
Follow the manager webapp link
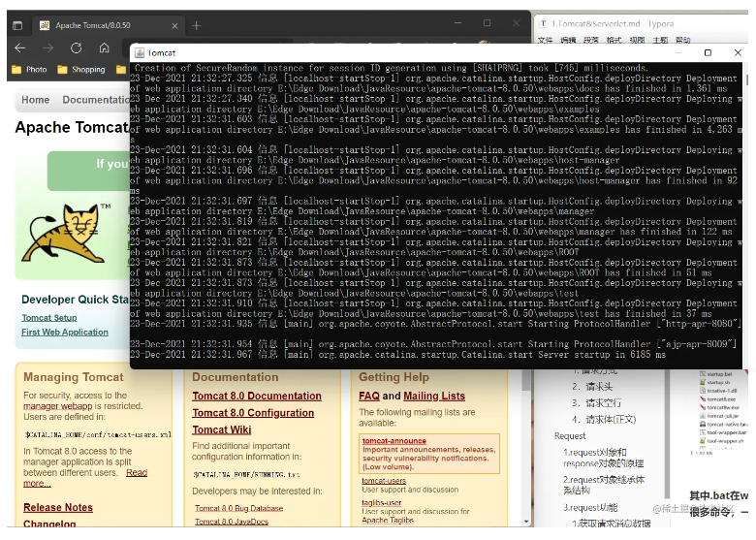pyautogui.click(x=57, y=406)
